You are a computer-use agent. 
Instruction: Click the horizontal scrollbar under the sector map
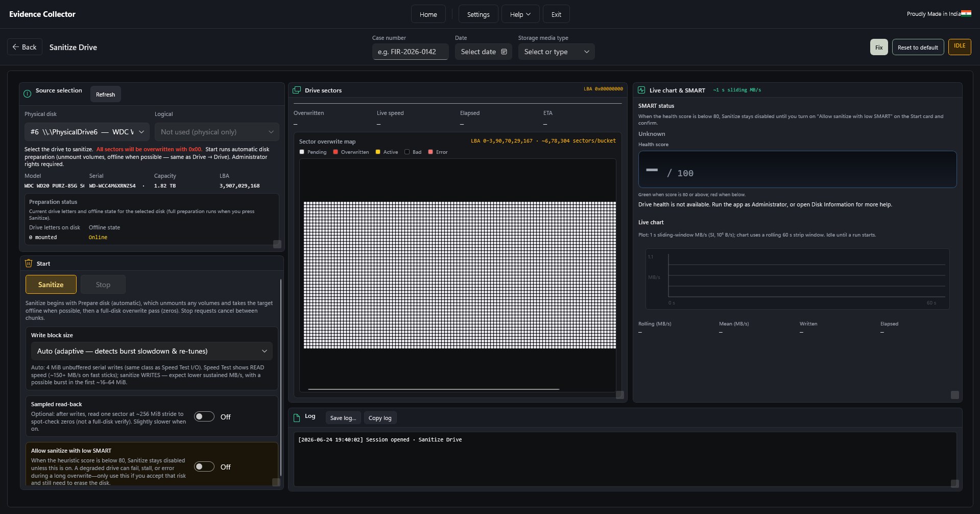tap(434, 389)
